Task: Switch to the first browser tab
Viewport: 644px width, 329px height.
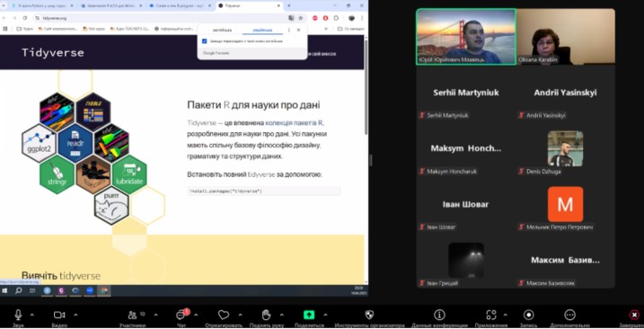Action: [x=43, y=5]
